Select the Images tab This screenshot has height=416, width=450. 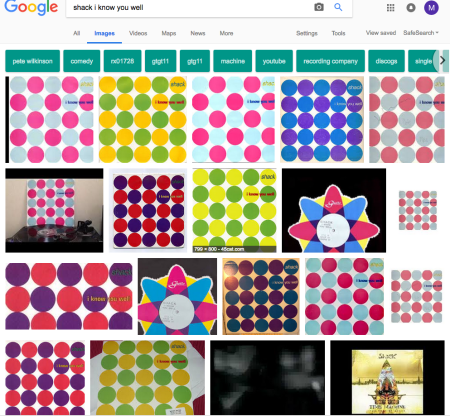point(104,33)
